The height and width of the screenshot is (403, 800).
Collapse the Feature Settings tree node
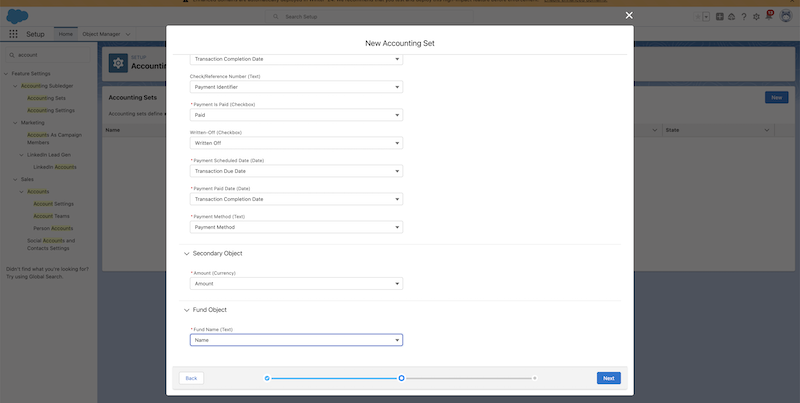tap(6, 73)
